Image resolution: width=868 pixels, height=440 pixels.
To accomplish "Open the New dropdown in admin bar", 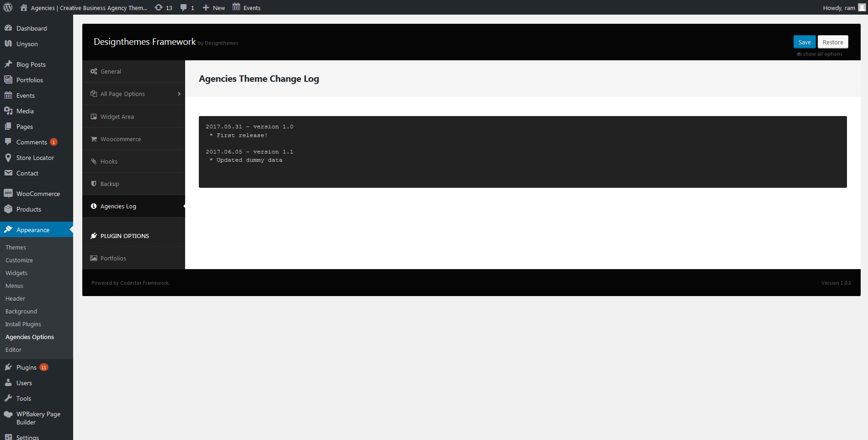I will pyautogui.click(x=213, y=7).
